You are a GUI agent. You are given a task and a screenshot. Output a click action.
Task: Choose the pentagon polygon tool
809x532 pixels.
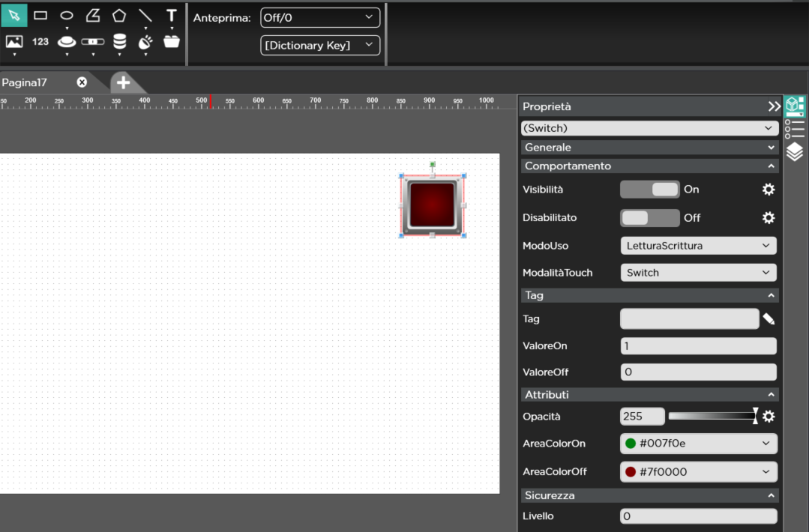(119, 15)
